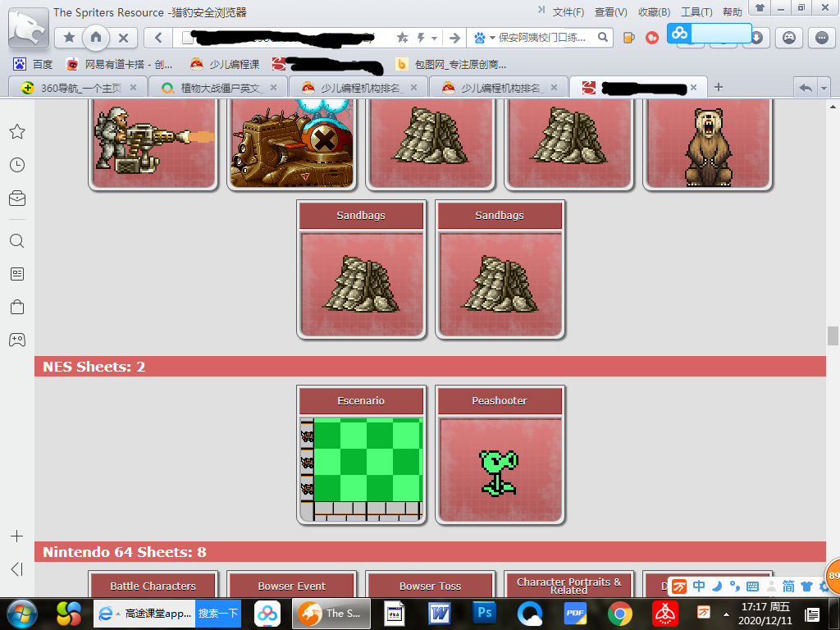Open a new tab with plus button

(719, 87)
